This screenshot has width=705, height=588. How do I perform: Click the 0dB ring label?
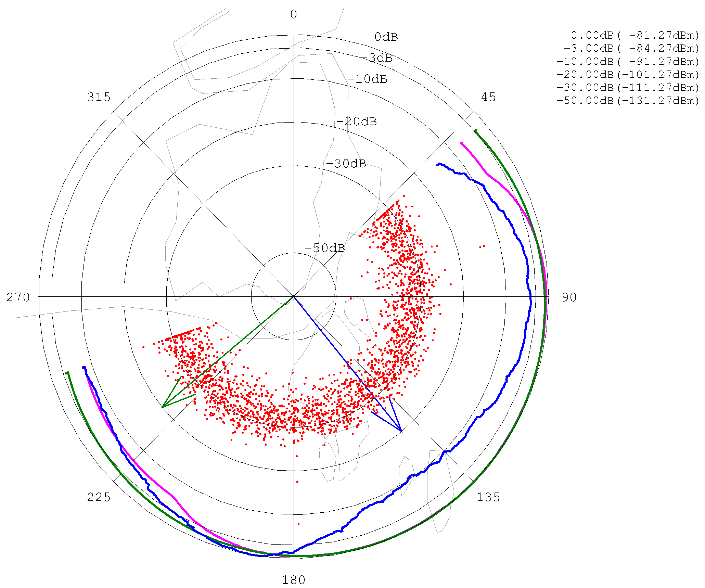click(x=386, y=37)
